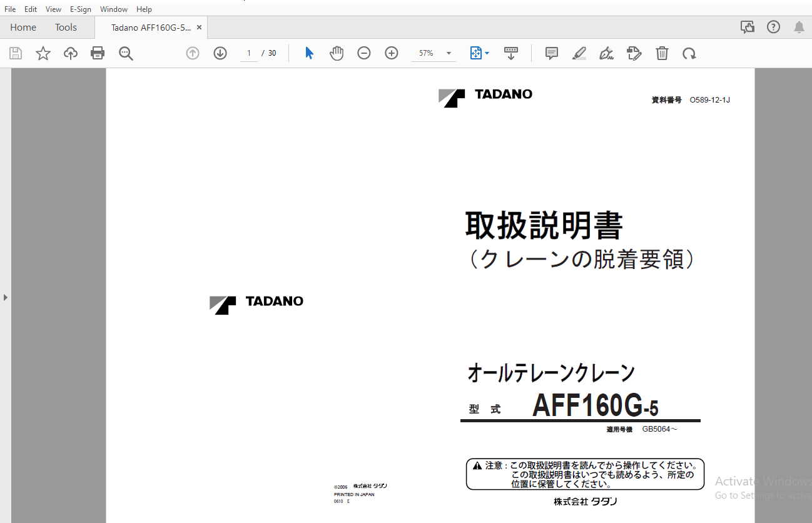Go to next page arrow
812x523 pixels.
(x=220, y=53)
